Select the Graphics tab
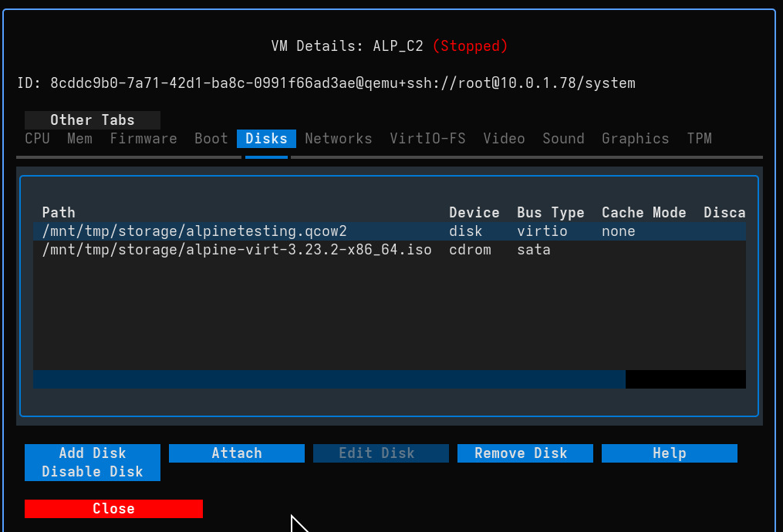The height and width of the screenshot is (532, 783). (x=635, y=139)
